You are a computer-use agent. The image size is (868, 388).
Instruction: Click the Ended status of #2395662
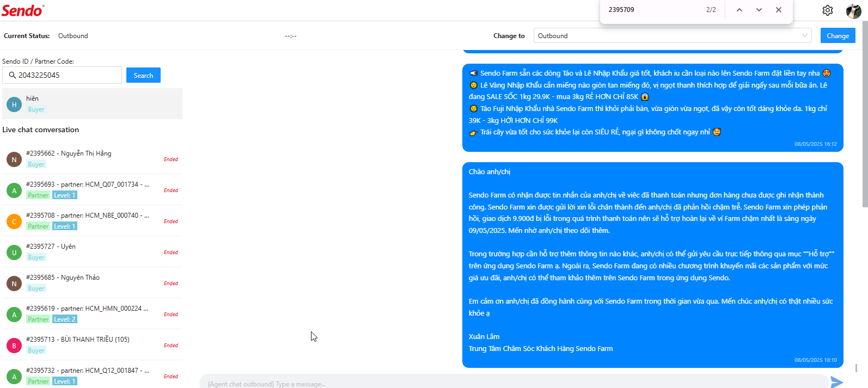(171, 159)
